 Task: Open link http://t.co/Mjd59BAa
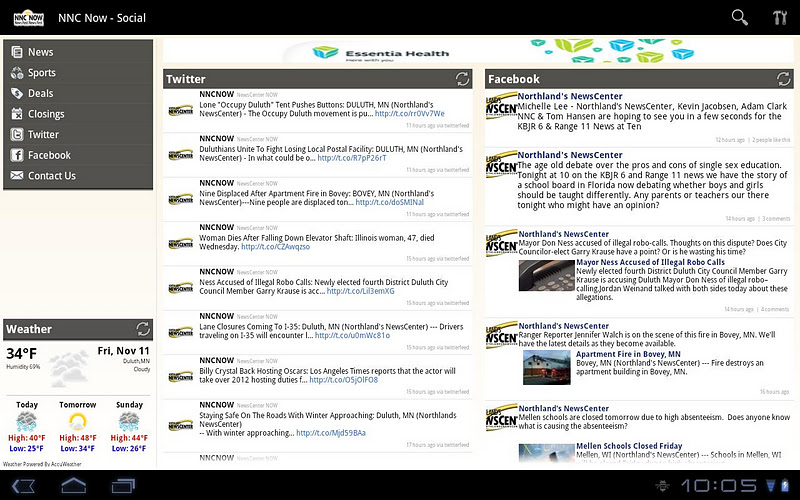331,433
